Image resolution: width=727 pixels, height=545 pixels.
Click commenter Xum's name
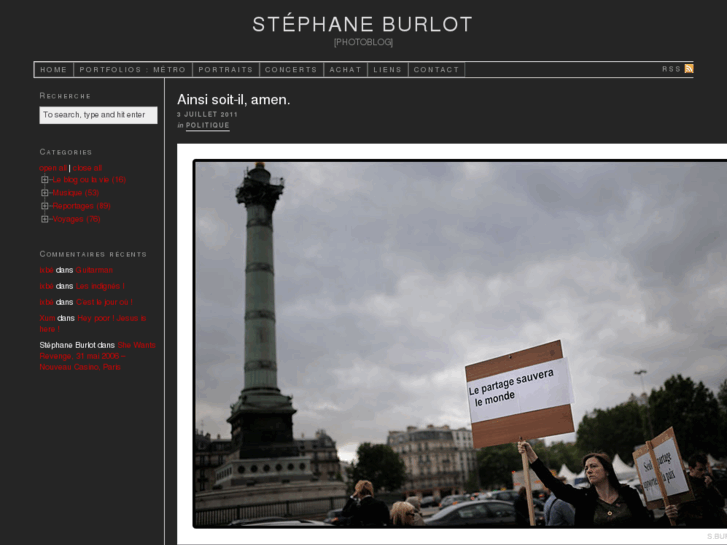tap(47, 318)
